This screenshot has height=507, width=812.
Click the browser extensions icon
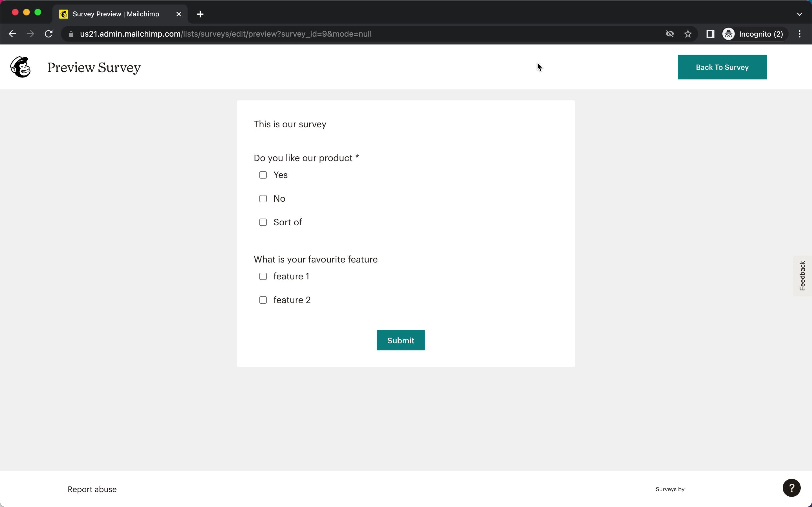[710, 34]
